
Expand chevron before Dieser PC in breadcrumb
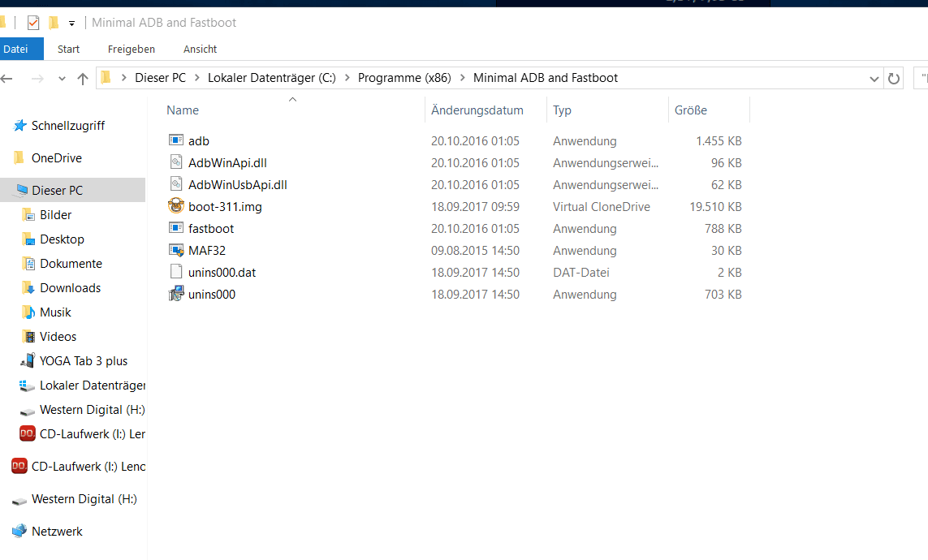click(123, 77)
